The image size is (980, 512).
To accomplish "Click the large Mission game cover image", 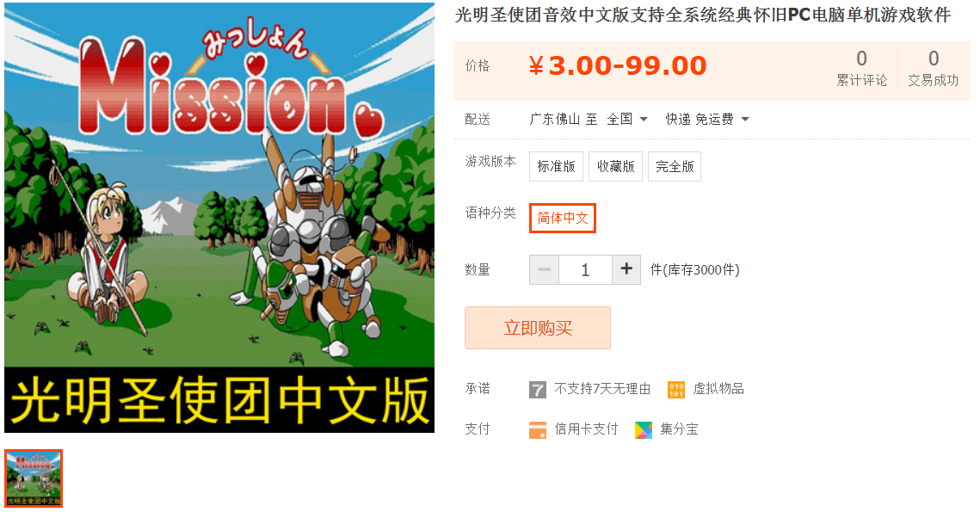I will [x=219, y=218].
